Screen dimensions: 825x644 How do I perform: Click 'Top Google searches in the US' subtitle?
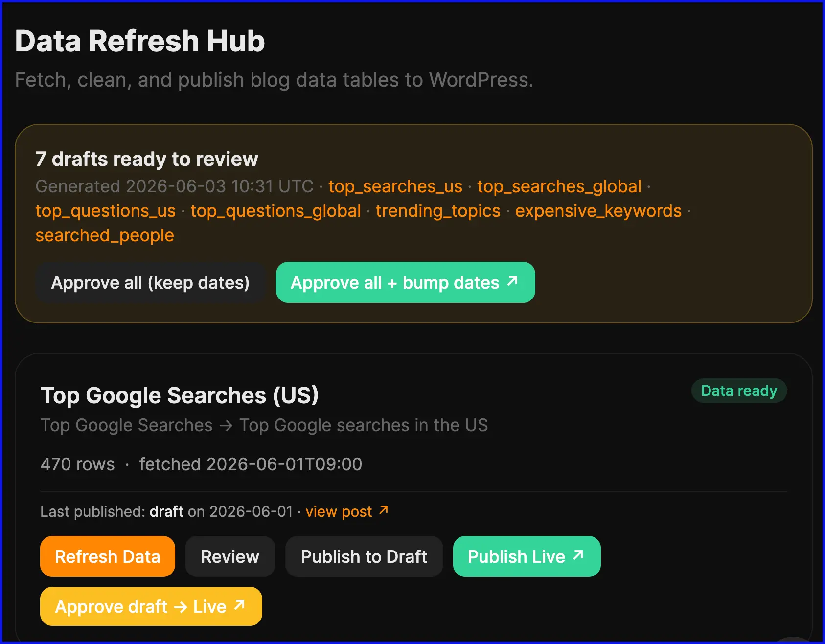[x=364, y=425]
